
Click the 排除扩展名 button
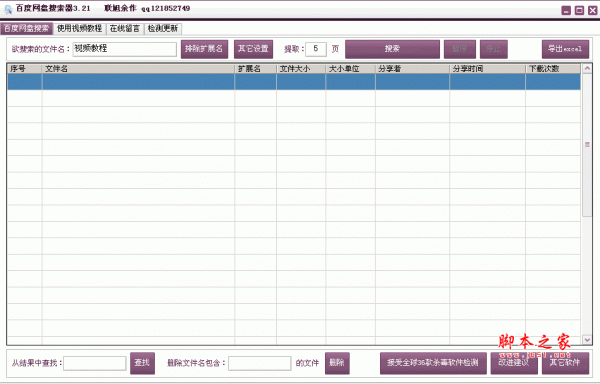point(204,49)
